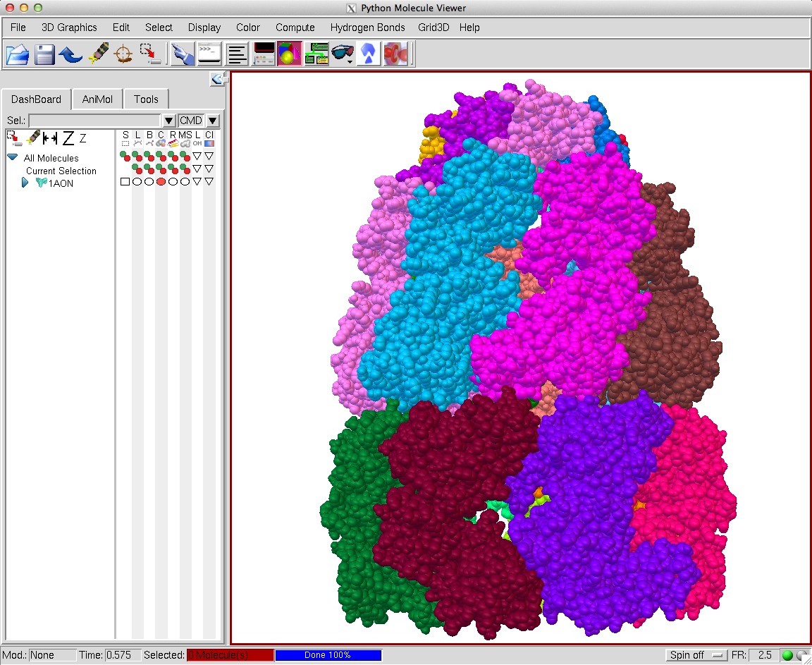
Task: Click the Done 100% progress bar
Action: click(328, 655)
